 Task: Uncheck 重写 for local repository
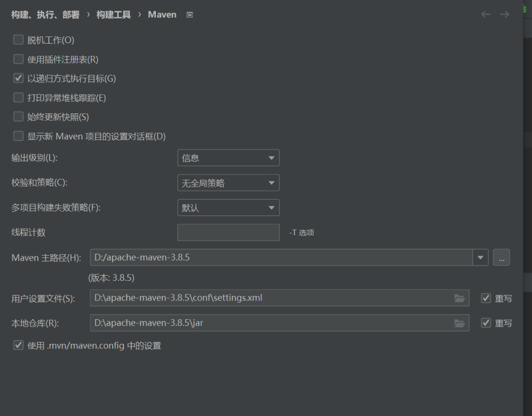click(486, 323)
